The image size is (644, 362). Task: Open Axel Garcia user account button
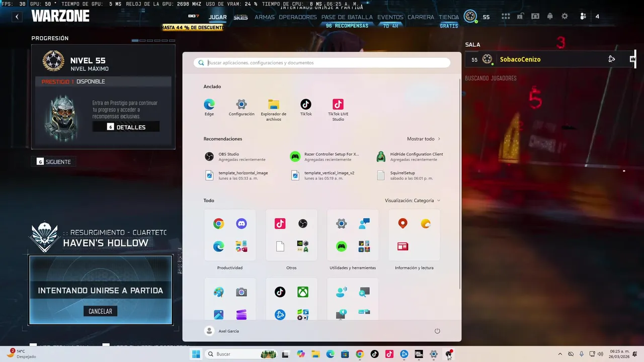(222, 331)
